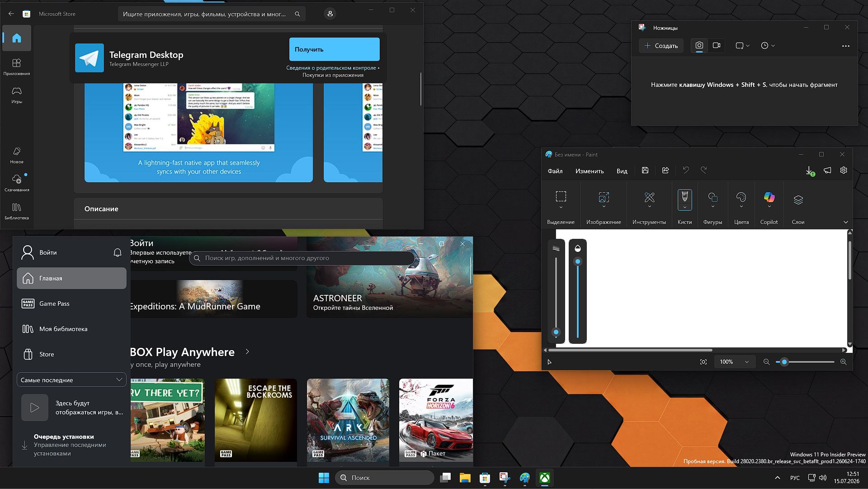
Task: Open Microsoft Store user profile icon
Action: pos(330,14)
